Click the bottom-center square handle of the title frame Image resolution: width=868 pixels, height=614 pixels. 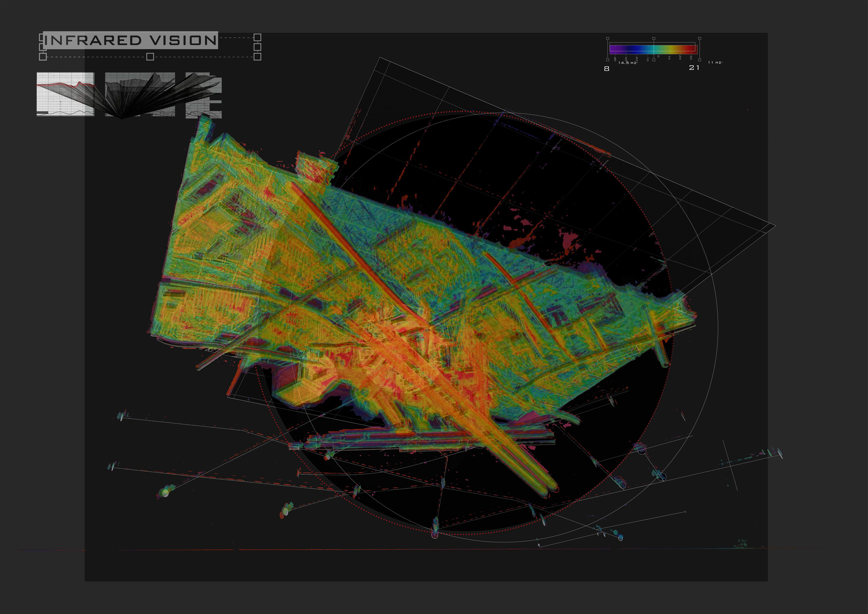[150, 57]
